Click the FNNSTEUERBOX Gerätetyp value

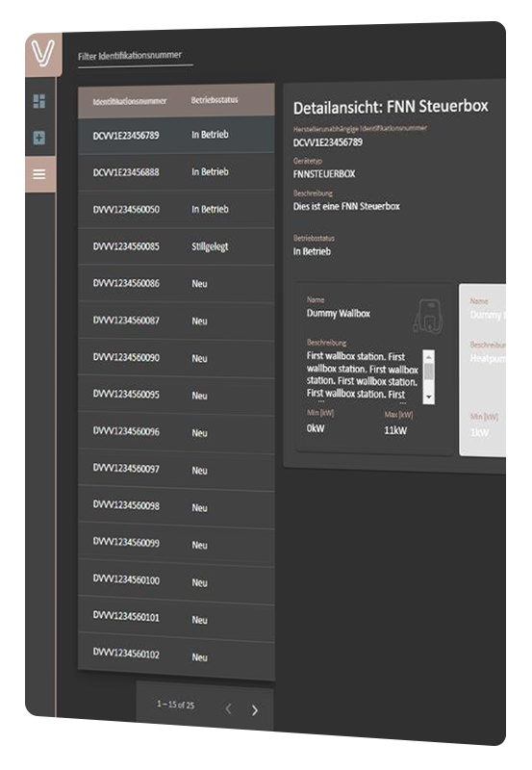pos(324,174)
